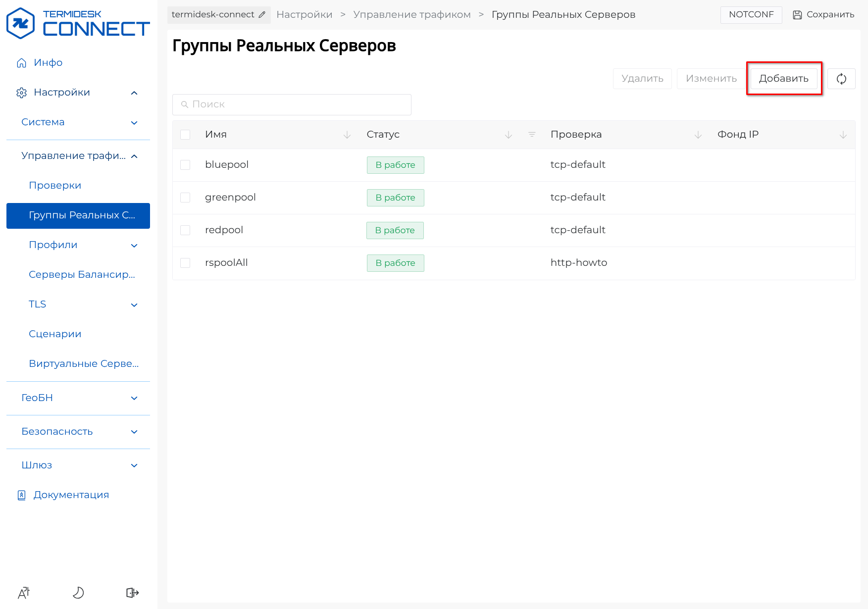The width and height of the screenshot is (868, 609).
Task: Toggle dark mode with moon icon
Action: pyautogui.click(x=78, y=593)
